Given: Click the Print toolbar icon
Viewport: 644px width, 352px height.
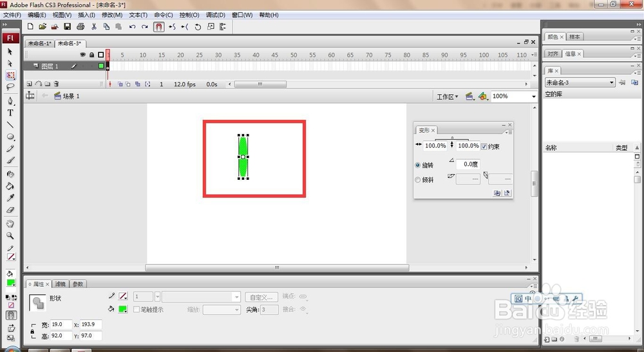Looking at the screenshot, I should [x=80, y=26].
